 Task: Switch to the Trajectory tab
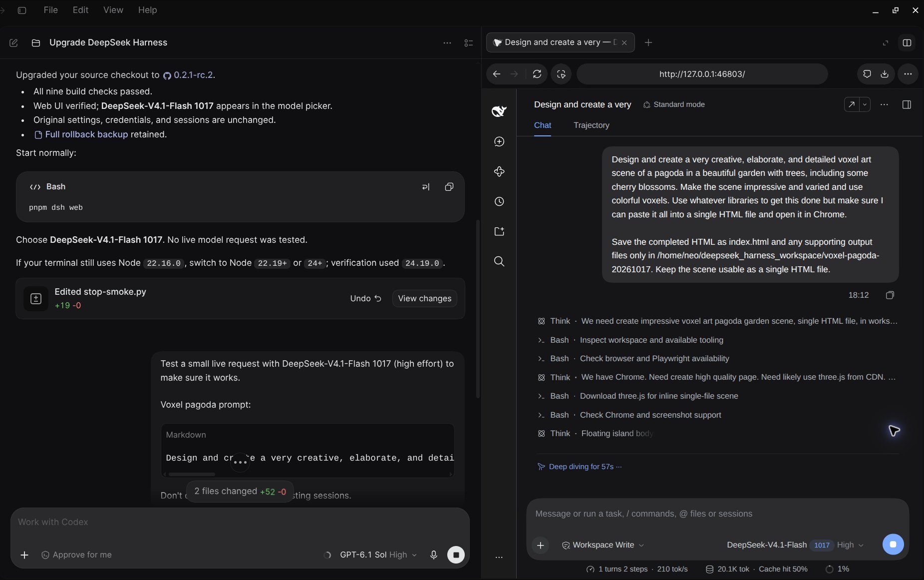click(591, 125)
